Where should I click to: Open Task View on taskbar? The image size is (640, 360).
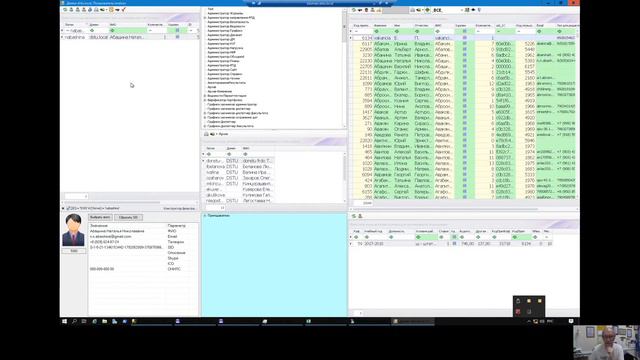(84, 322)
